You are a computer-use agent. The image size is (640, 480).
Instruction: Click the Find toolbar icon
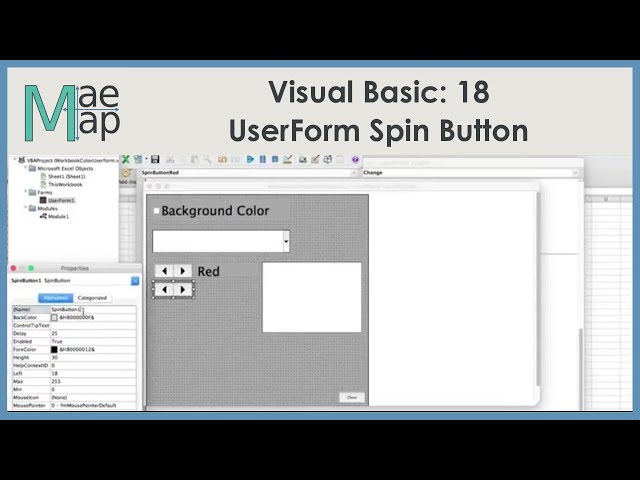pos(207,160)
